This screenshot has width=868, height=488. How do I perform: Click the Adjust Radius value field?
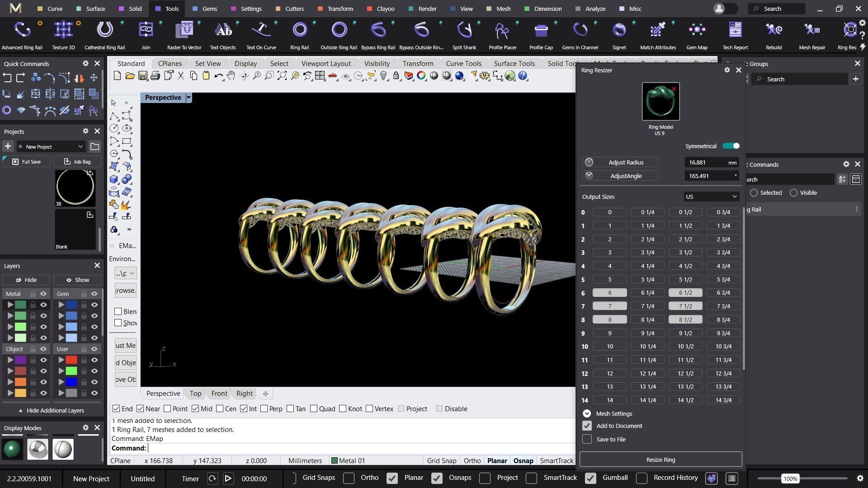click(x=712, y=162)
